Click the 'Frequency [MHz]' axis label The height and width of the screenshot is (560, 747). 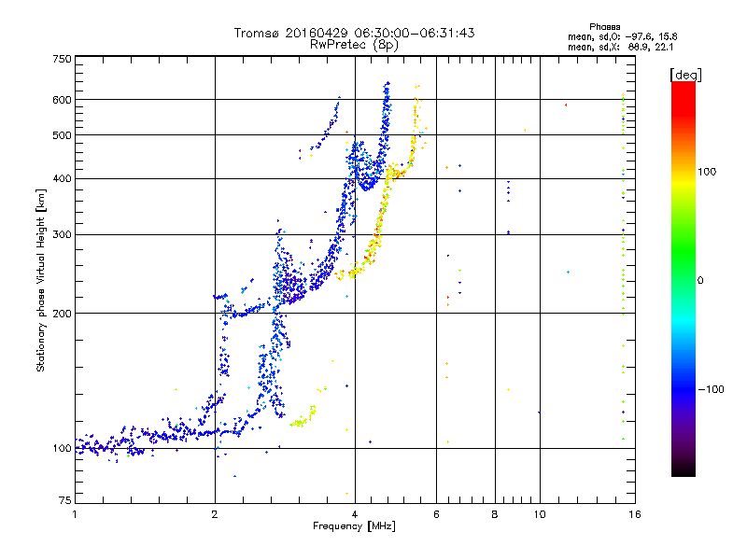click(354, 526)
